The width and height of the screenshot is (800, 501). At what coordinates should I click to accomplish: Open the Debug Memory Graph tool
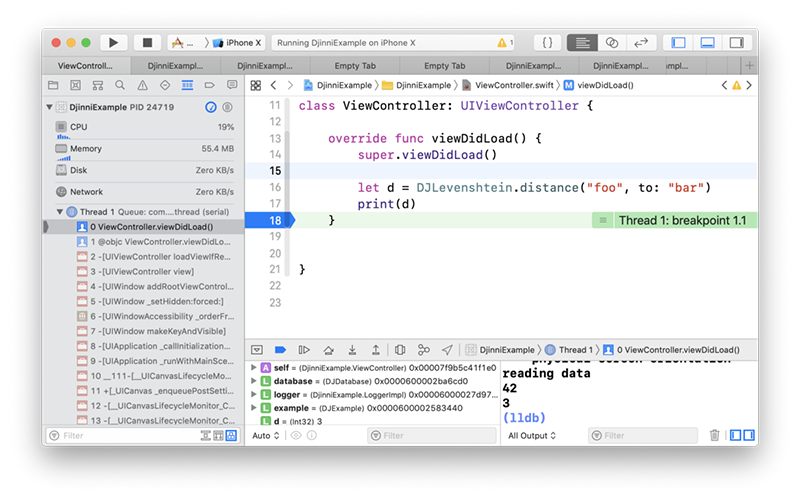click(x=424, y=350)
